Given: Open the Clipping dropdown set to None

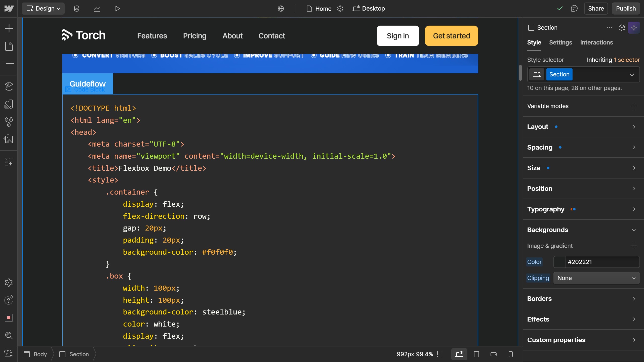Looking at the screenshot, I should (x=596, y=278).
